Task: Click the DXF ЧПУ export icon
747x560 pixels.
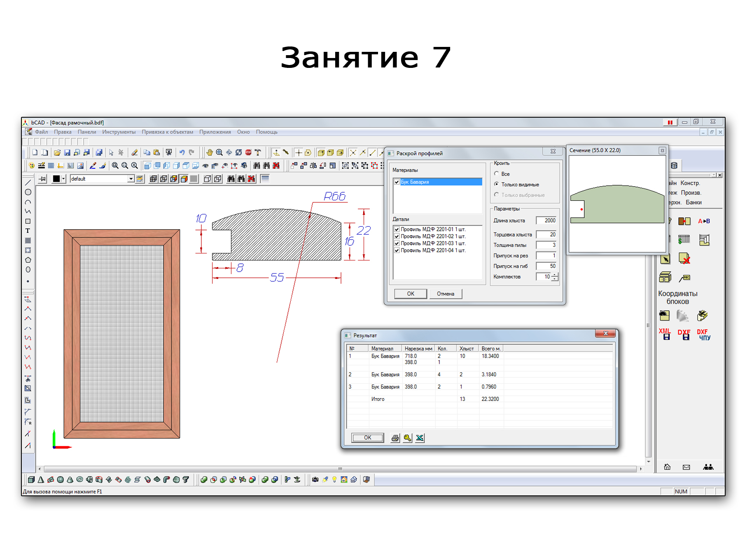Action: (x=704, y=334)
